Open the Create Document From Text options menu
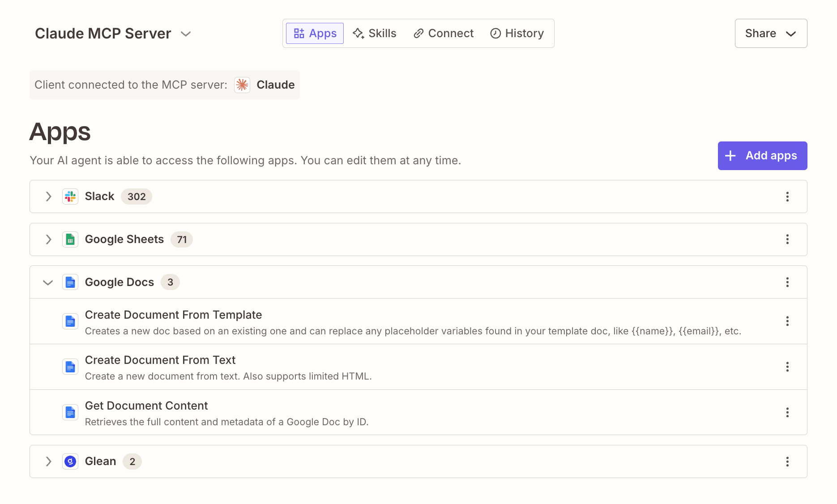837x504 pixels. 787,367
